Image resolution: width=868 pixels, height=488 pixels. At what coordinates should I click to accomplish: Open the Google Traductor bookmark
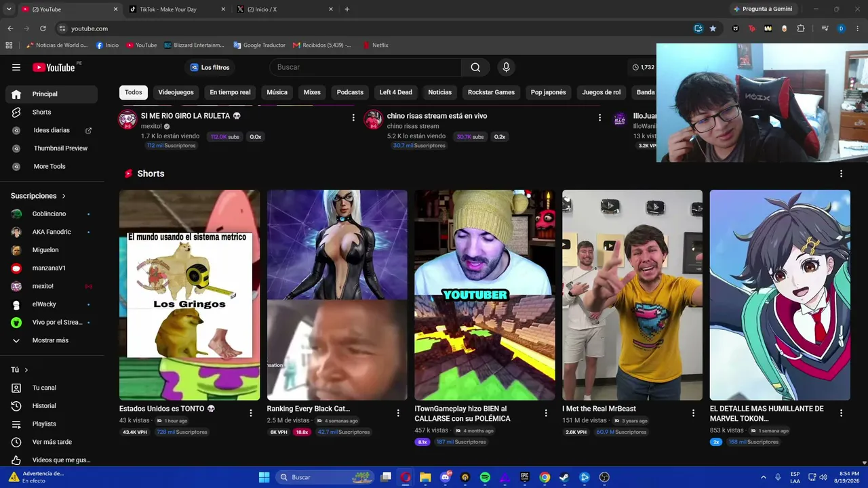(x=259, y=45)
